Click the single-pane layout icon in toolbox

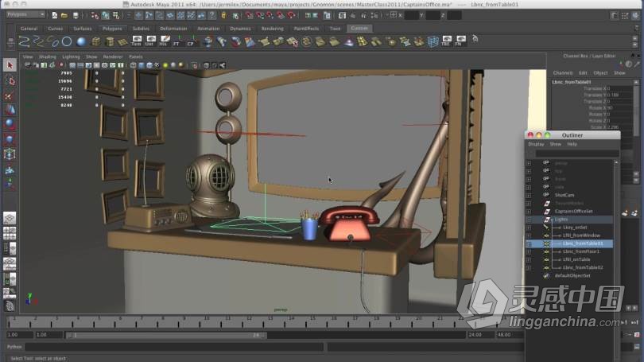[10, 218]
